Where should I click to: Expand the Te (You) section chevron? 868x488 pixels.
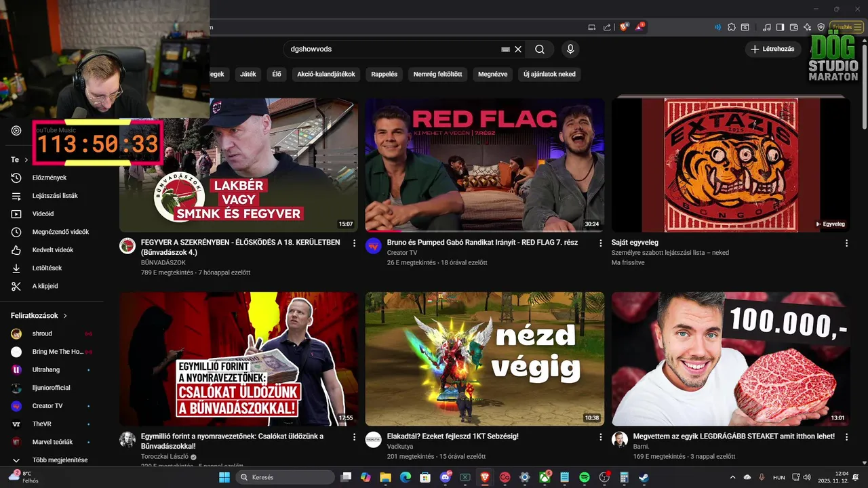click(x=26, y=160)
